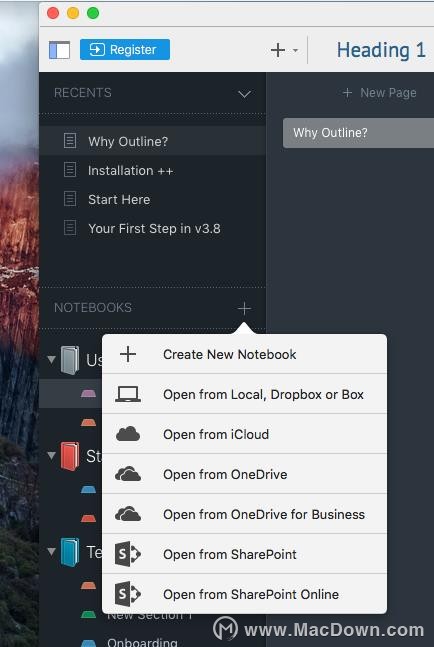
Task: Collapse the blue notebook disclosure triangle
Action: pos(52,551)
